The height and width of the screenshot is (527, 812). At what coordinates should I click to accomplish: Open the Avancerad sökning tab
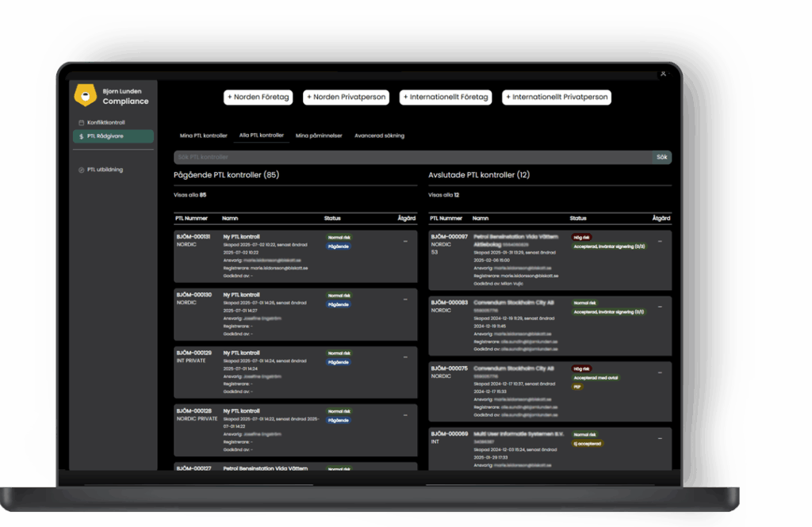coord(379,136)
